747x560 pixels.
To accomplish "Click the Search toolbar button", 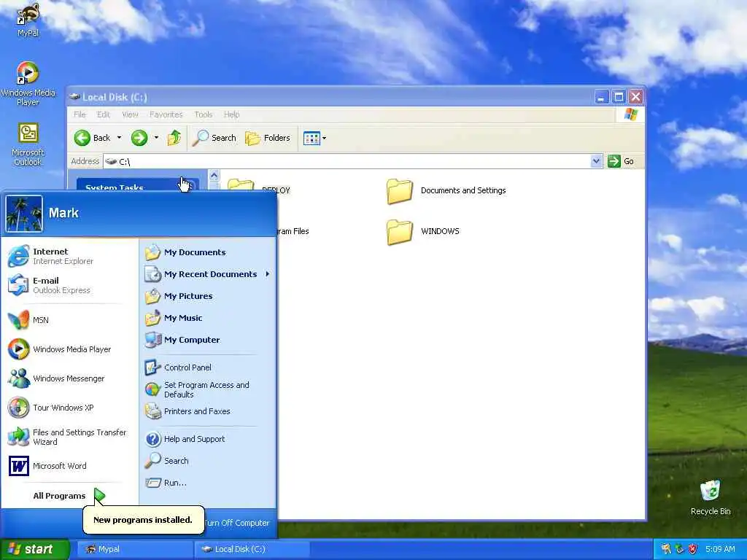I will 214,138.
